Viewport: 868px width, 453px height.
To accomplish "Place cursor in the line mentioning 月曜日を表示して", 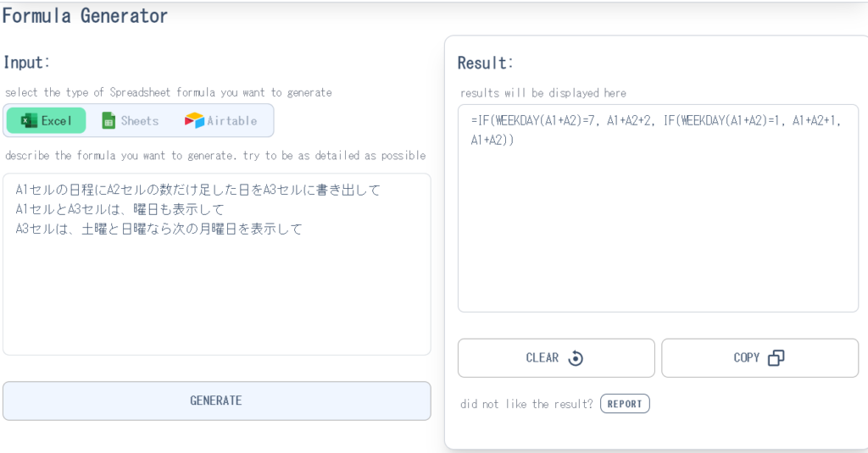I will click(159, 229).
